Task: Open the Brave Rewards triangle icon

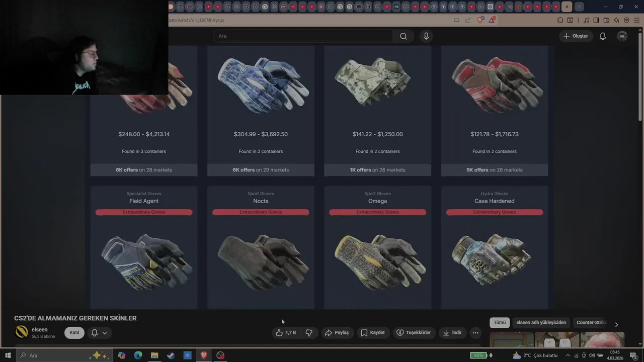Action: pyautogui.click(x=492, y=20)
